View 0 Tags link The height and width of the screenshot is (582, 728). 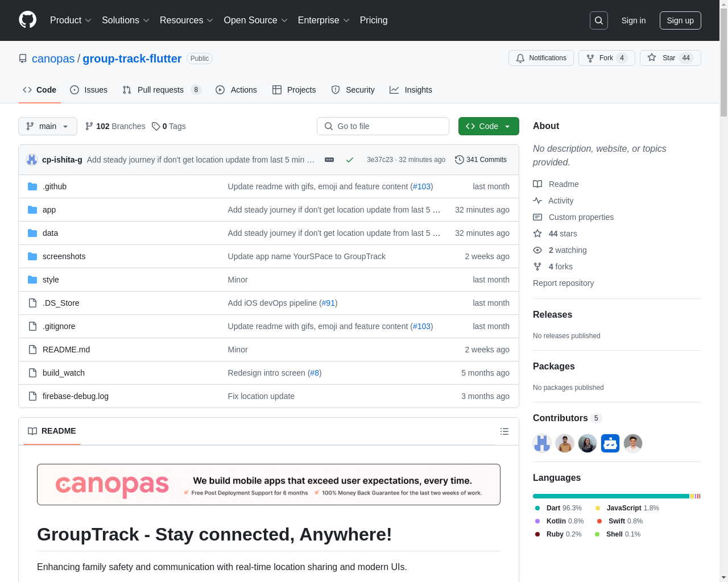(x=169, y=126)
